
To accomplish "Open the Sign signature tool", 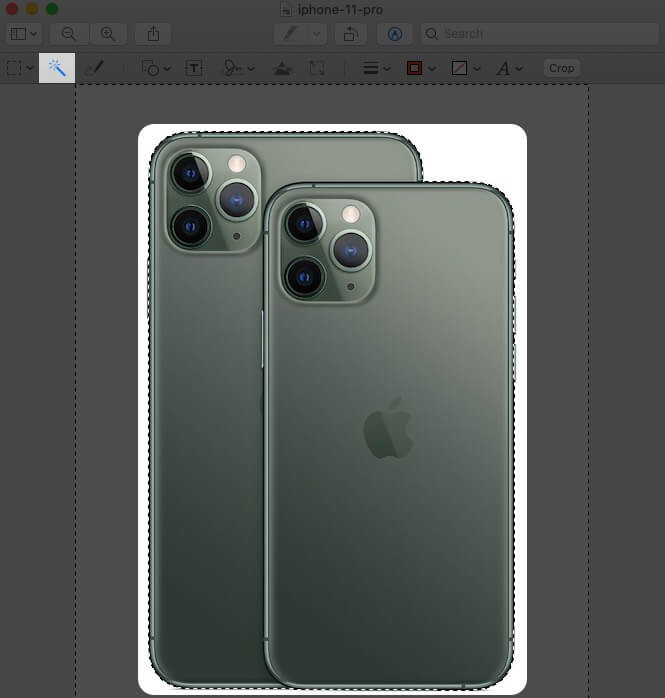I will point(232,68).
